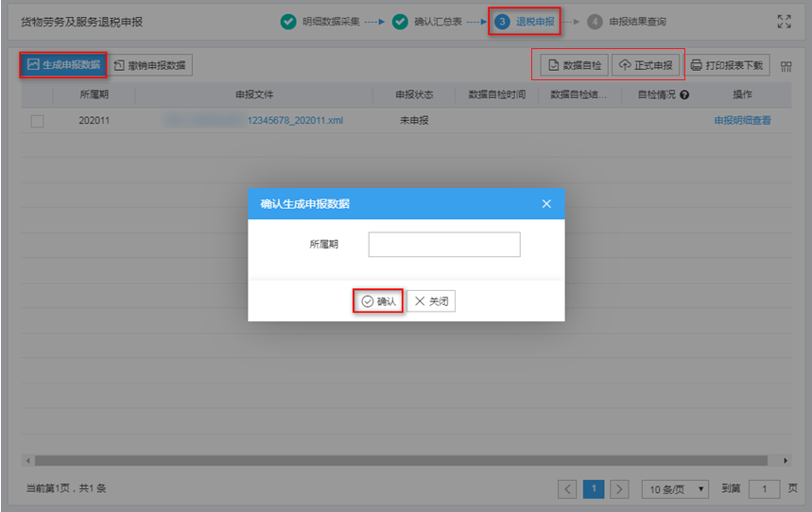Click the 所属期 input field in dialog
The width and height of the screenshot is (812, 512).
(444, 245)
